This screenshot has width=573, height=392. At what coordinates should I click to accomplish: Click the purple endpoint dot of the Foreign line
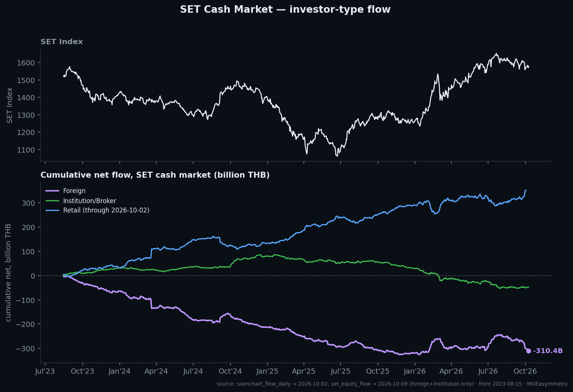528,351
